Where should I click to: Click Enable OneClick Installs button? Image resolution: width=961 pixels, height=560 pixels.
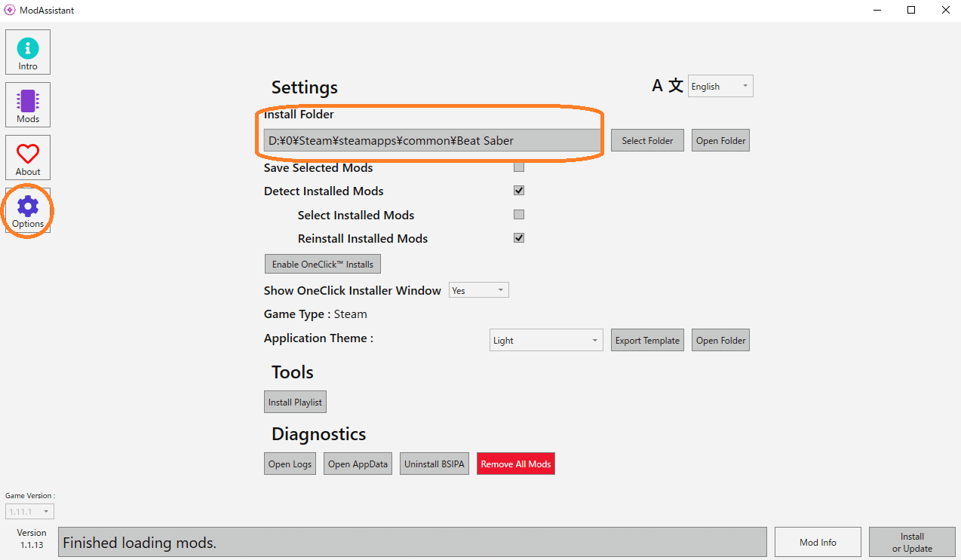pyautogui.click(x=323, y=264)
